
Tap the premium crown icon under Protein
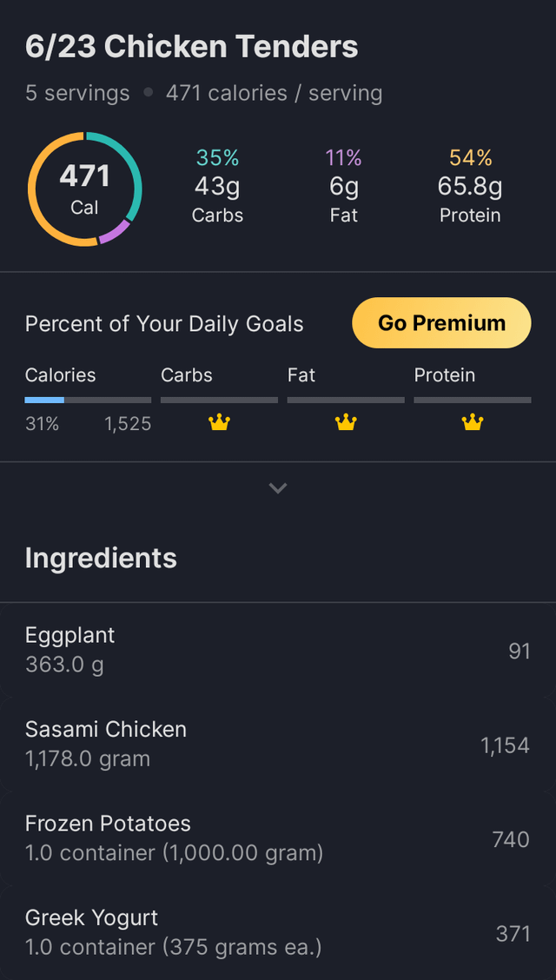(x=472, y=423)
